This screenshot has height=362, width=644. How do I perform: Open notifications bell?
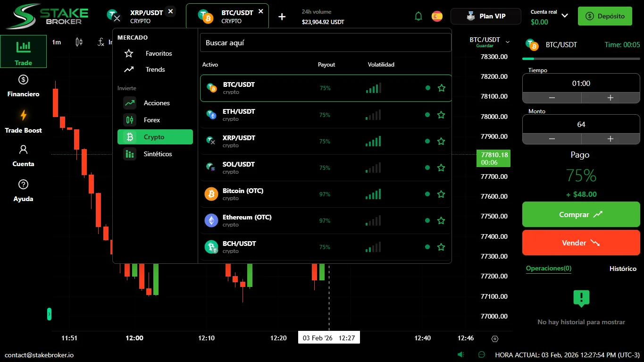[418, 16]
